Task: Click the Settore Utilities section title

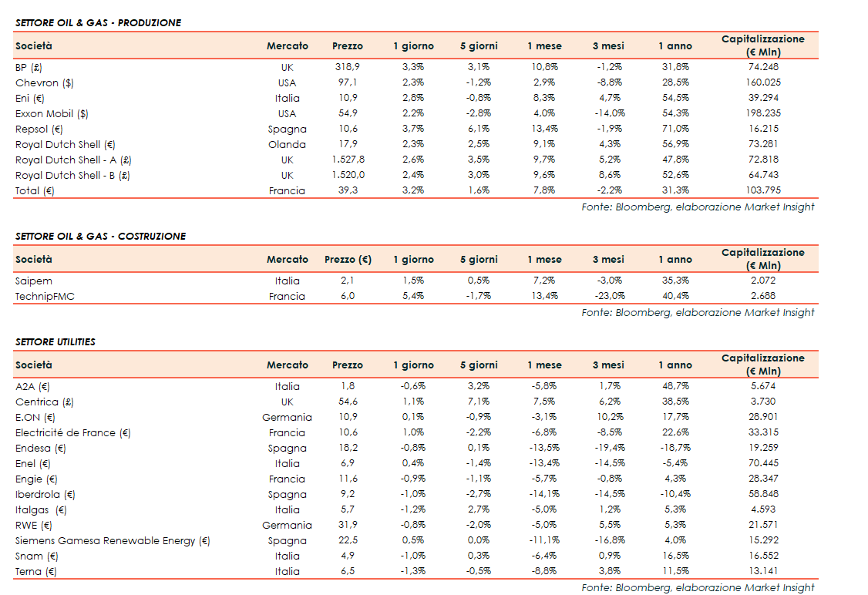Action: tap(56, 341)
